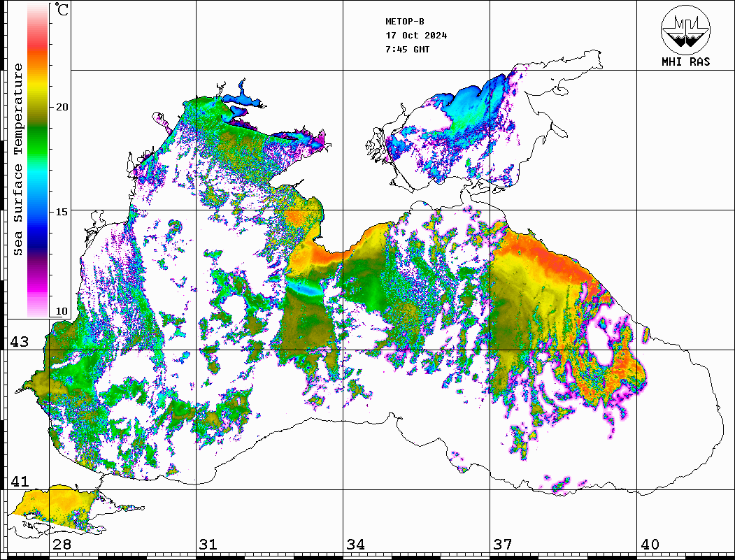The image size is (735, 560).
Task: Click the '17 Oct 2024' date text
Action: pyautogui.click(x=416, y=36)
